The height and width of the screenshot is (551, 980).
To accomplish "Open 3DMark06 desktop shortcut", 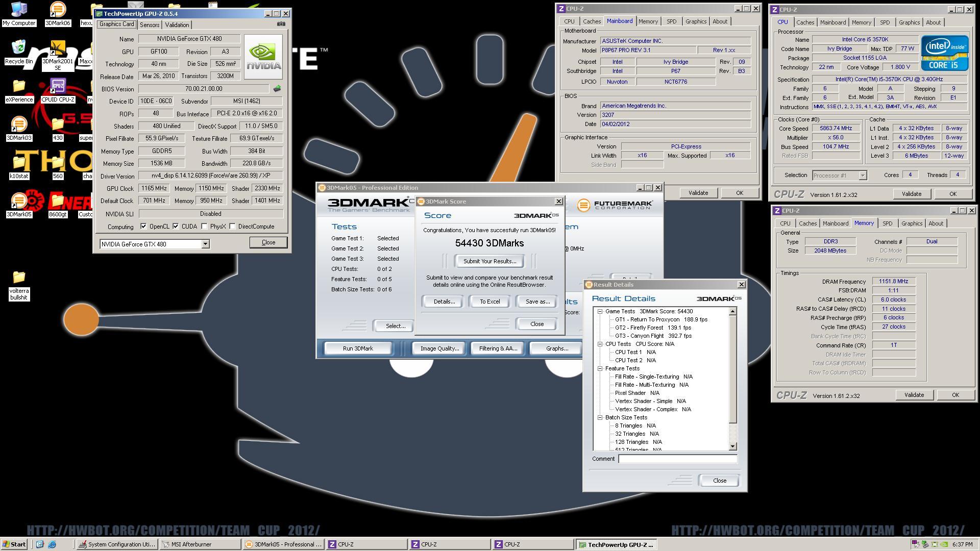I will pos(58,14).
